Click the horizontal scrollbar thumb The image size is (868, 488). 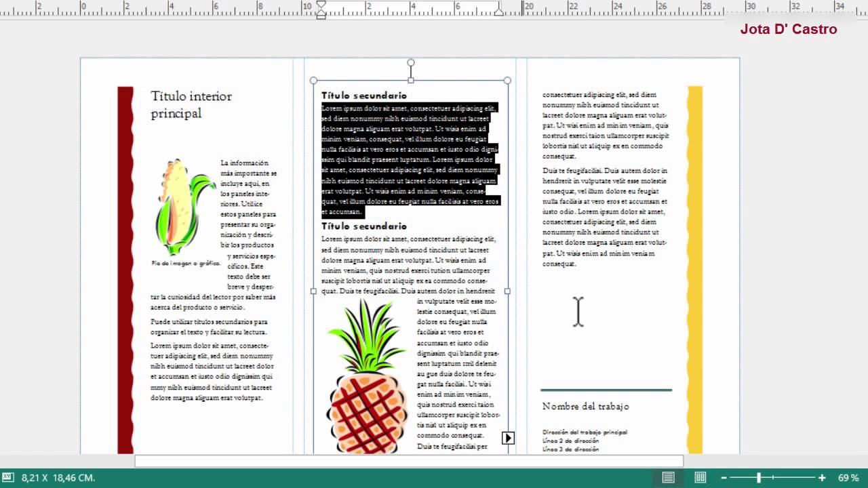pos(409,461)
